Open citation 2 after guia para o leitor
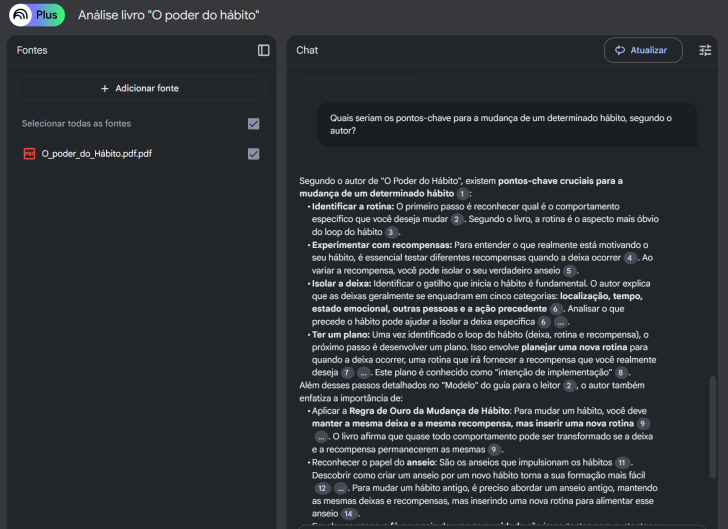The height and width of the screenshot is (529, 728). click(569, 385)
